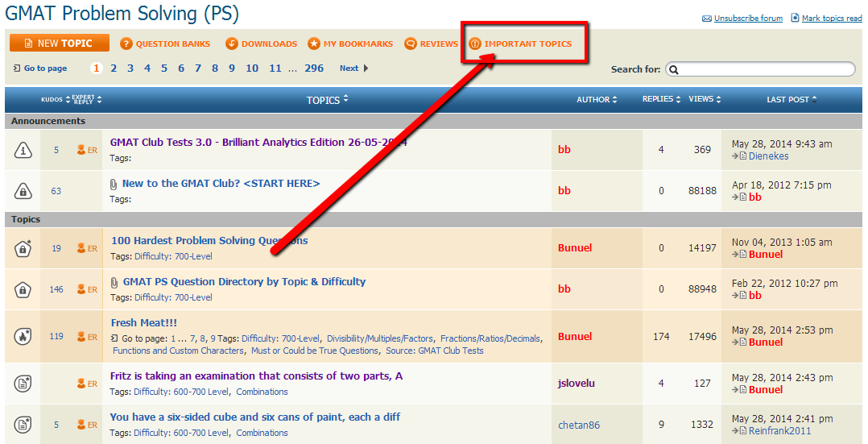Screen dimensions: 868x444
Task: Sort topics by Replies column
Action: (x=661, y=99)
